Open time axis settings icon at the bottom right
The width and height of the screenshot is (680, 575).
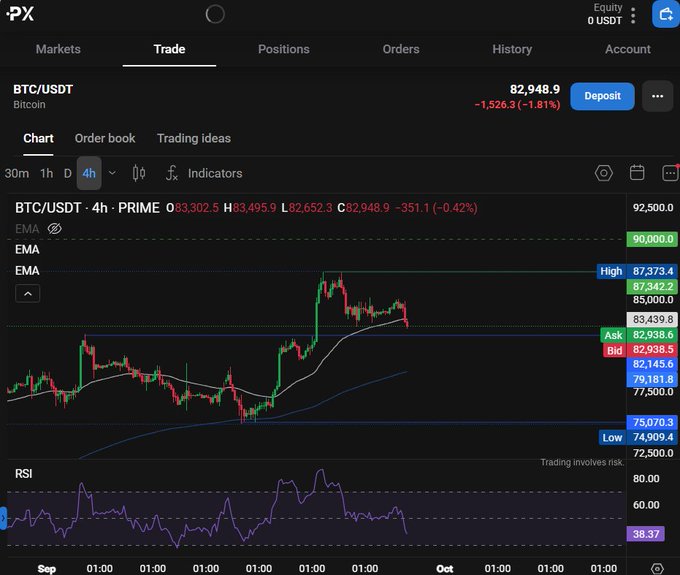pos(657,568)
